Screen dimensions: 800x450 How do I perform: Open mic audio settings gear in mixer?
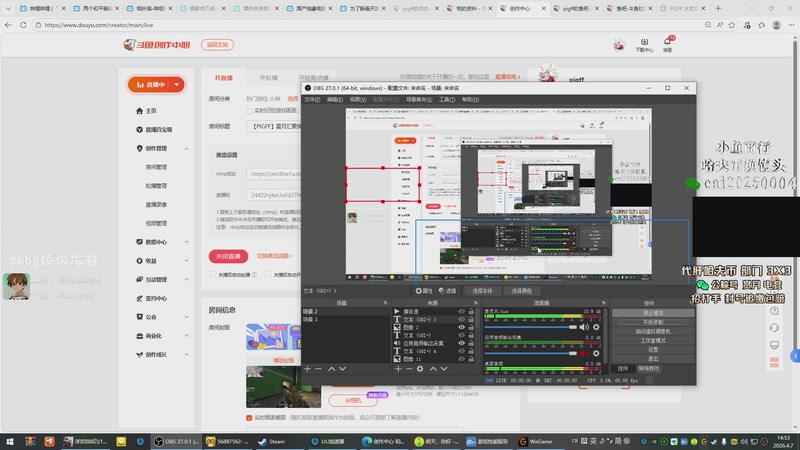point(596,327)
